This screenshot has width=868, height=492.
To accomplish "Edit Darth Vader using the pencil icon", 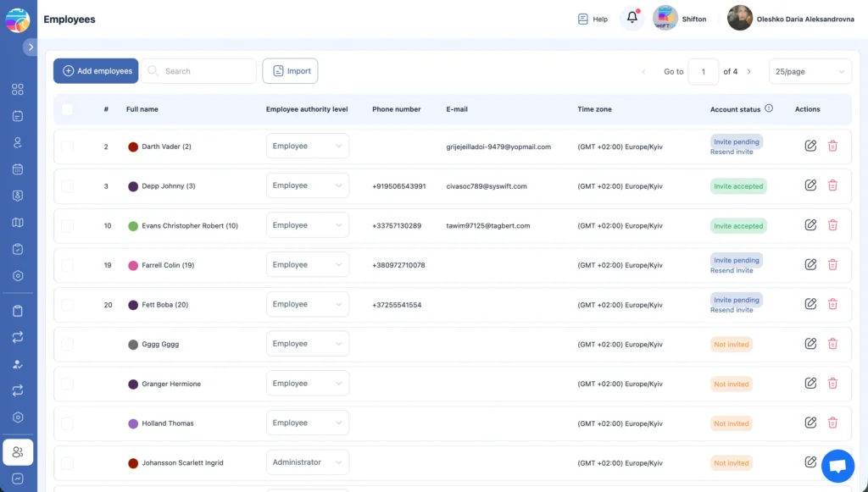I will [810, 146].
